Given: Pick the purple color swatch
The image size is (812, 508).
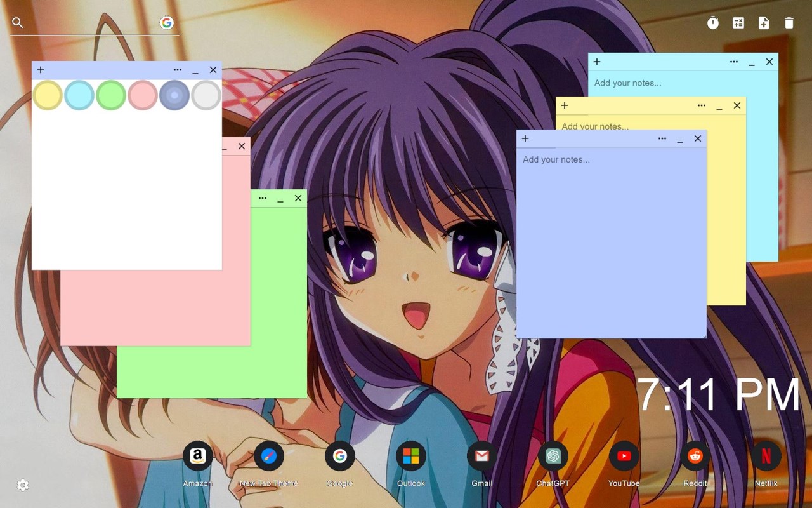Looking at the screenshot, I should 174,95.
